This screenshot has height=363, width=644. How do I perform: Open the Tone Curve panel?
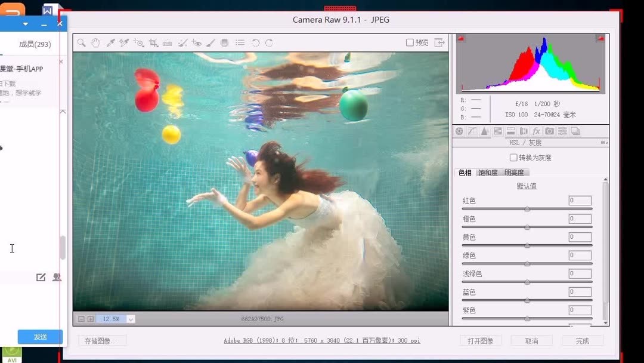471,131
